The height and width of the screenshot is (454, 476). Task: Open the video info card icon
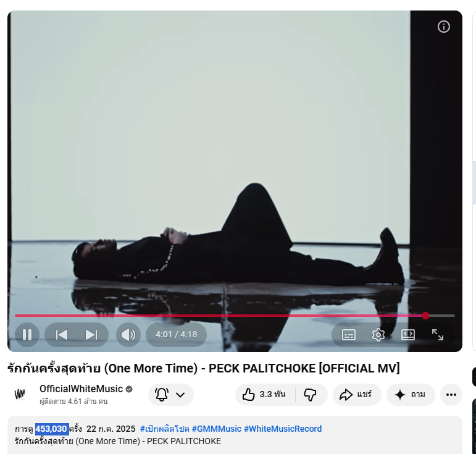pyautogui.click(x=444, y=27)
